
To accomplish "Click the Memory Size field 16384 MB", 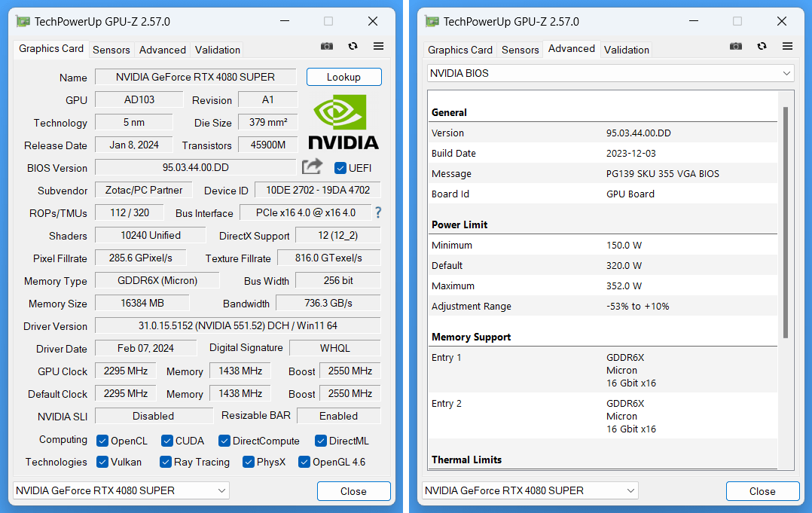I will pos(142,303).
